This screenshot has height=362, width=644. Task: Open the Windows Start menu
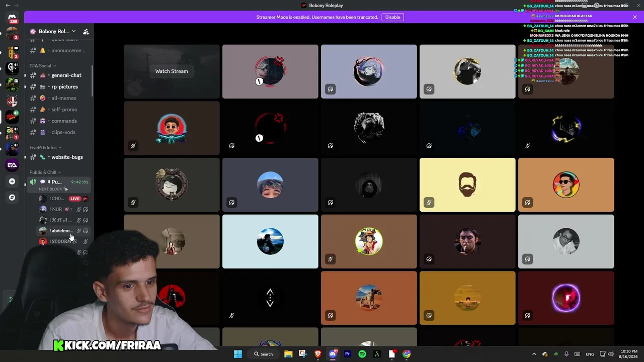click(x=238, y=354)
